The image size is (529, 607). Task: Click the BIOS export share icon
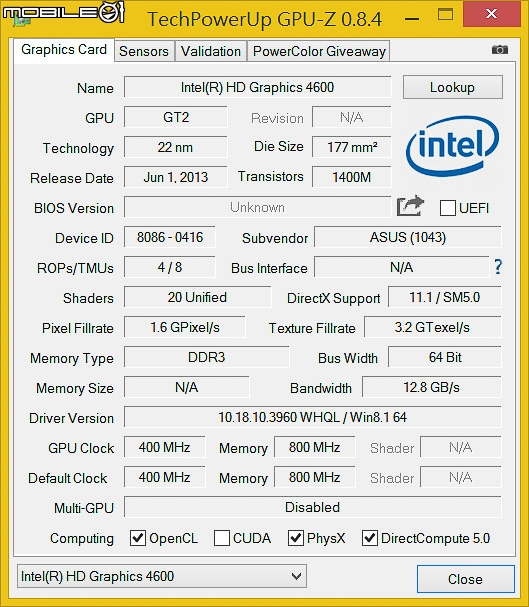coord(410,206)
